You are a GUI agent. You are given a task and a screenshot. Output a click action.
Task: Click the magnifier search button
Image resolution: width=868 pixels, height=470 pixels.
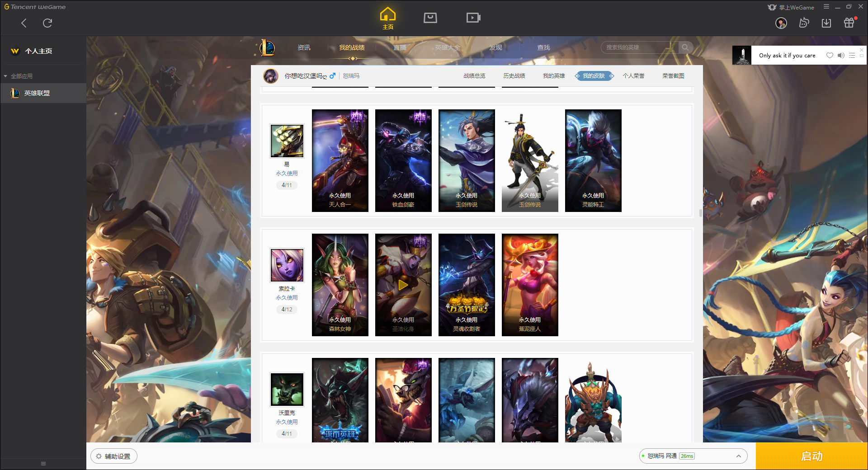[x=685, y=47]
